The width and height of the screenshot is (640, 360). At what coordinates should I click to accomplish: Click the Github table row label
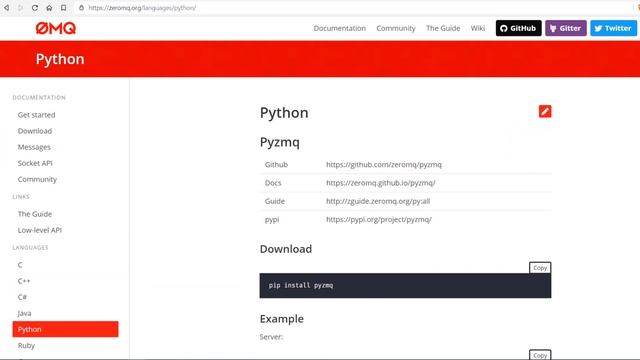click(x=276, y=164)
